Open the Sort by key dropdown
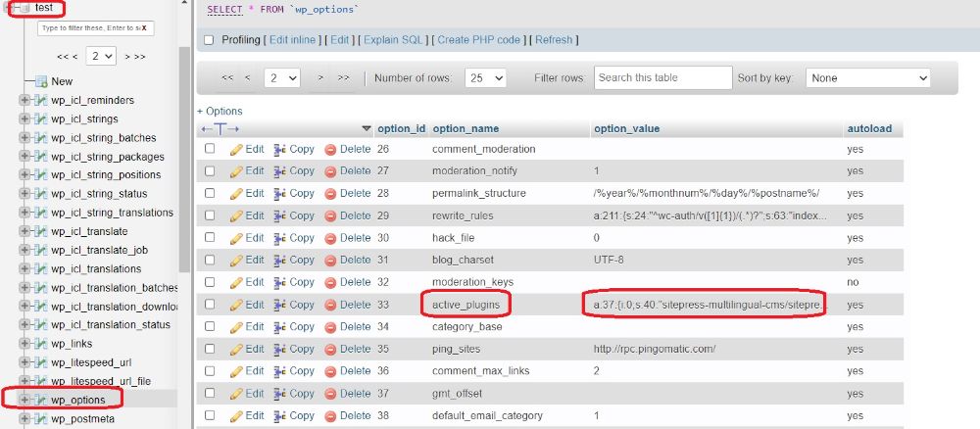Image resolution: width=980 pixels, height=429 pixels. 868,78
